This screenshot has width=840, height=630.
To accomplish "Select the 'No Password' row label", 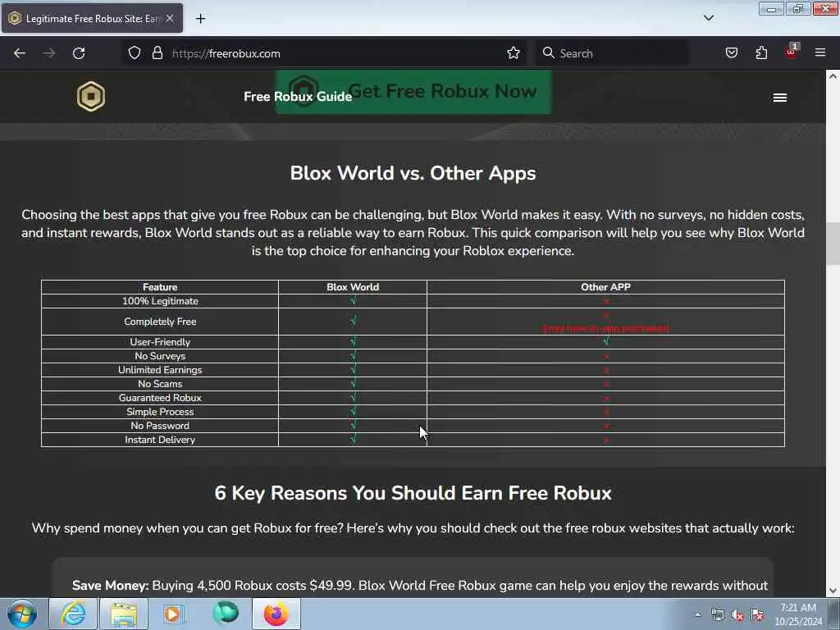I will coord(160,426).
